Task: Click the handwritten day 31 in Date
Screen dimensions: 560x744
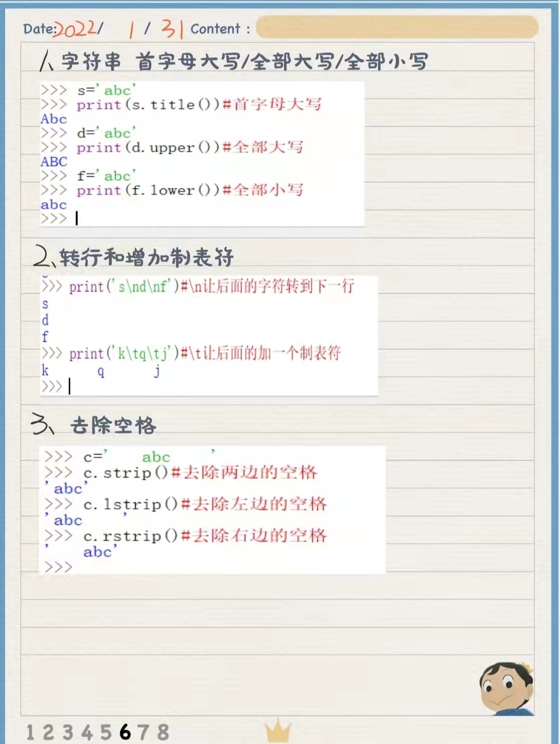Action: click(172, 29)
